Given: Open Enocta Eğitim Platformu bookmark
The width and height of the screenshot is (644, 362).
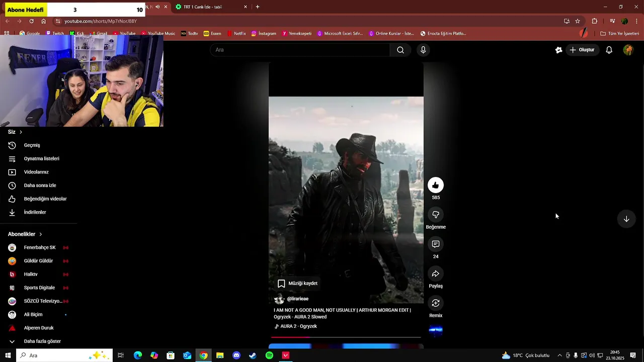Looking at the screenshot, I should [x=443, y=34].
